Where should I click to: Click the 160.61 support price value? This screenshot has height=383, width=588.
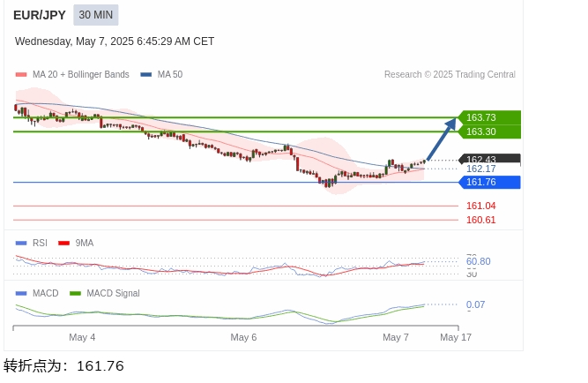(480, 220)
